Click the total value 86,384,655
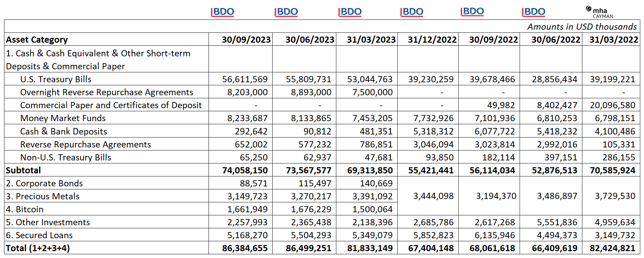This screenshot has height=258, width=644. [245, 248]
